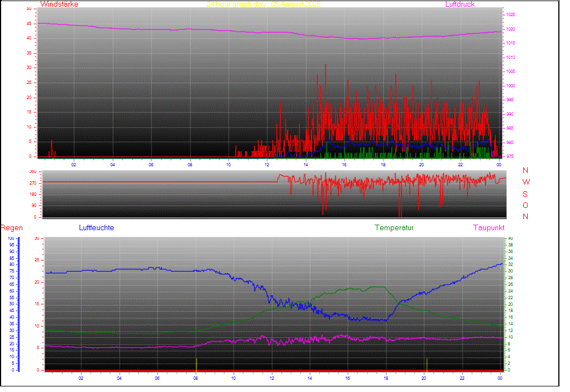
Task: Click the 40 value on green temperature axis
Action: tap(509, 239)
